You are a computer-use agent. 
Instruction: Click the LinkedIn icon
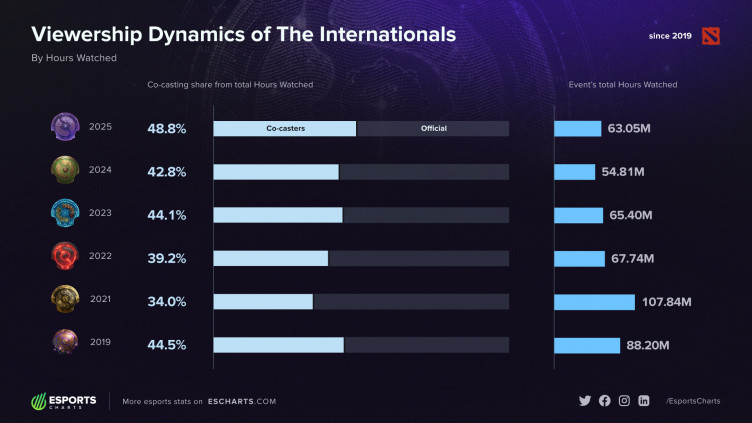(644, 401)
